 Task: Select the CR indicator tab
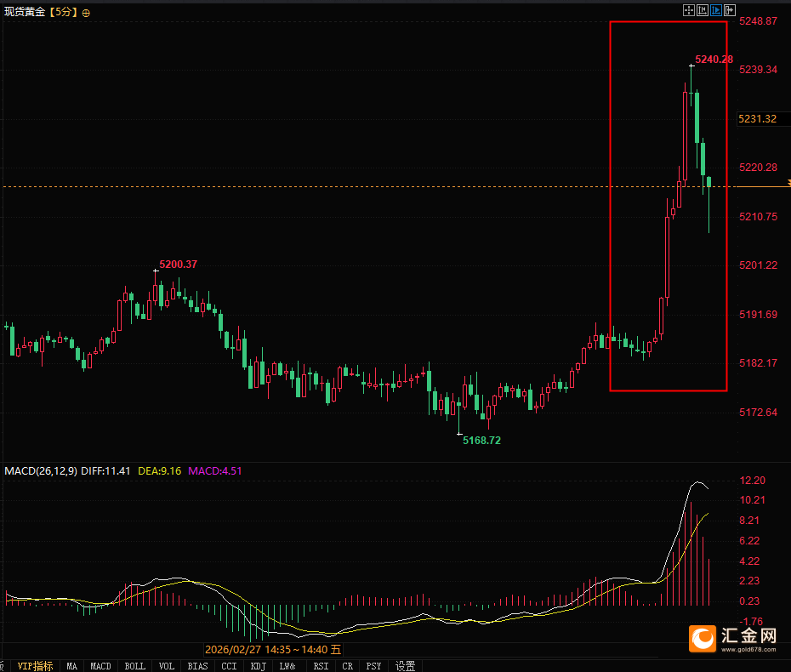[x=348, y=666]
